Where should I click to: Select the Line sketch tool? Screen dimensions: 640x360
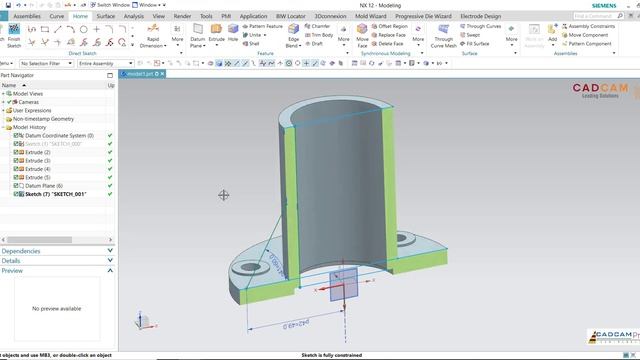click(58, 29)
